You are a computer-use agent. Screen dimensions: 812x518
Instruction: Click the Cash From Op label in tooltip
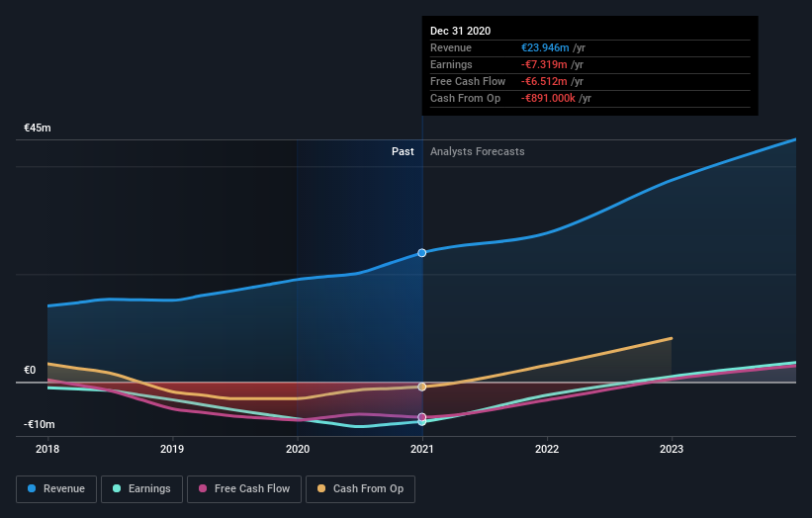466,98
